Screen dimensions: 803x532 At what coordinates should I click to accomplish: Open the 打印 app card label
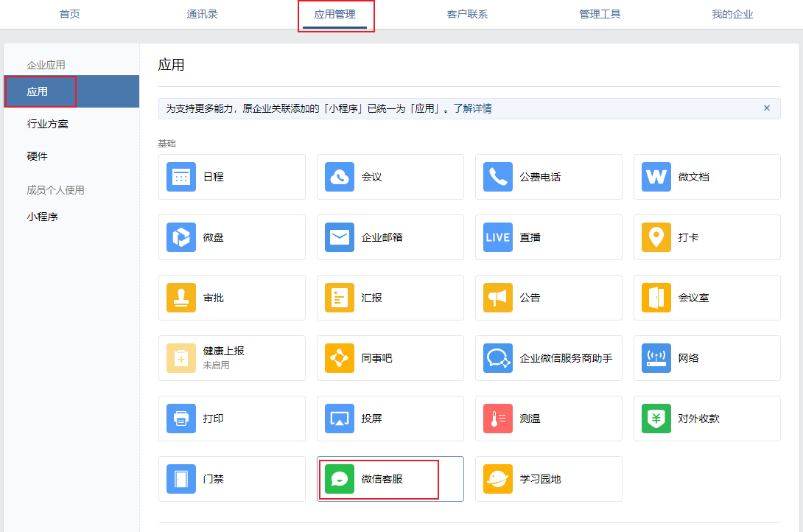coord(214,419)
